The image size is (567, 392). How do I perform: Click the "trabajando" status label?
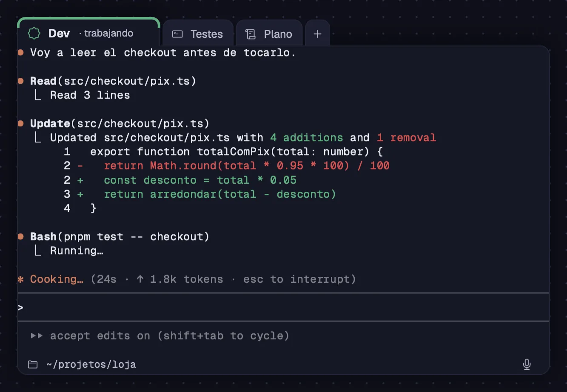(x=108, y=33)
